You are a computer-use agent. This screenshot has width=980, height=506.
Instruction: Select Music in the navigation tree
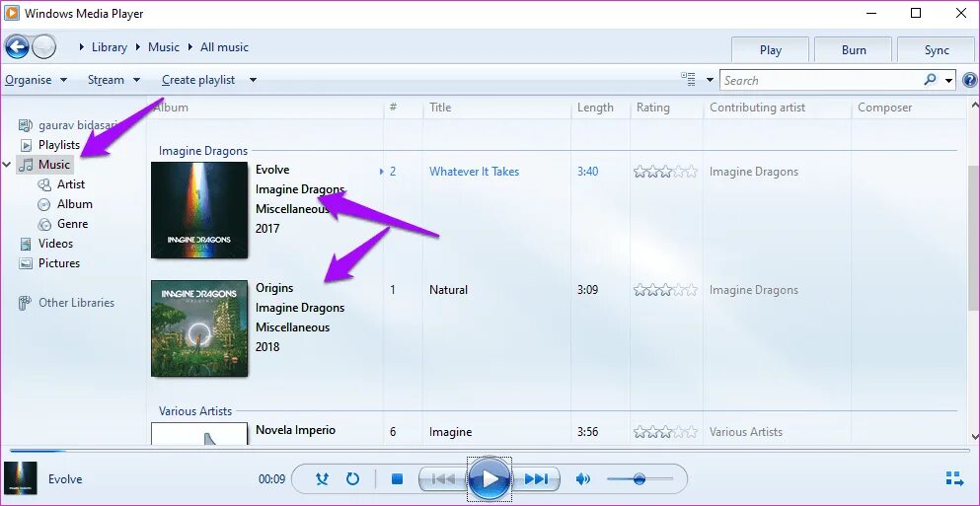point(53,165)
